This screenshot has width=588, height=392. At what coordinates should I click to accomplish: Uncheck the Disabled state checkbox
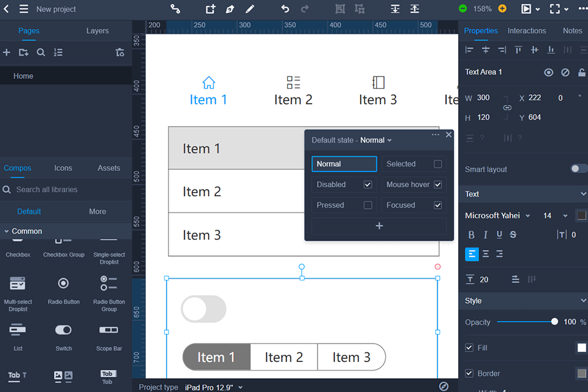pyautogui.click(x=368, y=184)
